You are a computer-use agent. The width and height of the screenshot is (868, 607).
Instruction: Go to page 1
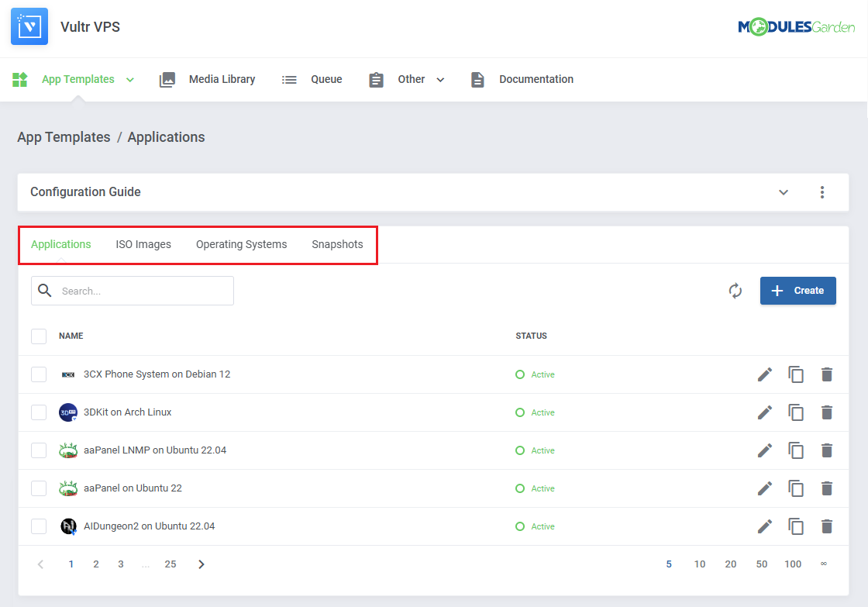pyautogui.click(x=71, y=564)
